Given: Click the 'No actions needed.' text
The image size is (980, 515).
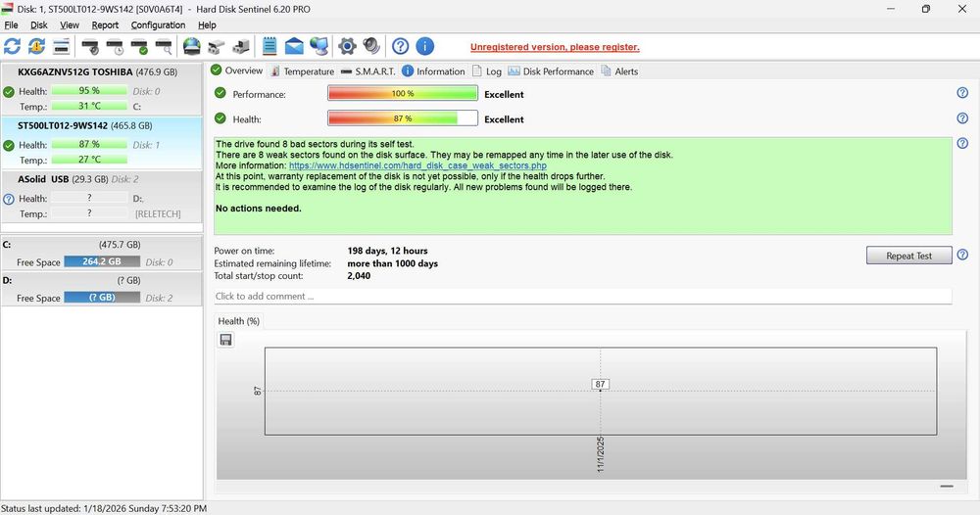Looking at the screenshot, I should click(258, 208).
